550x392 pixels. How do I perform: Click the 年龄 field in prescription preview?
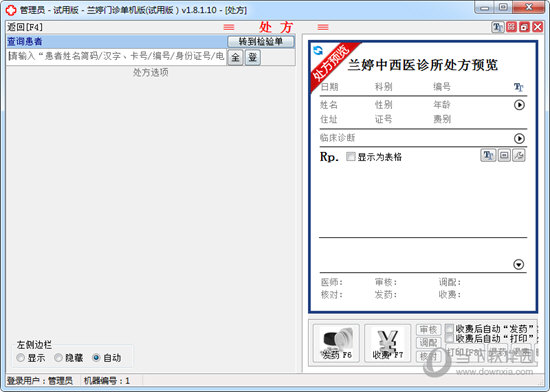pos(442,104)
